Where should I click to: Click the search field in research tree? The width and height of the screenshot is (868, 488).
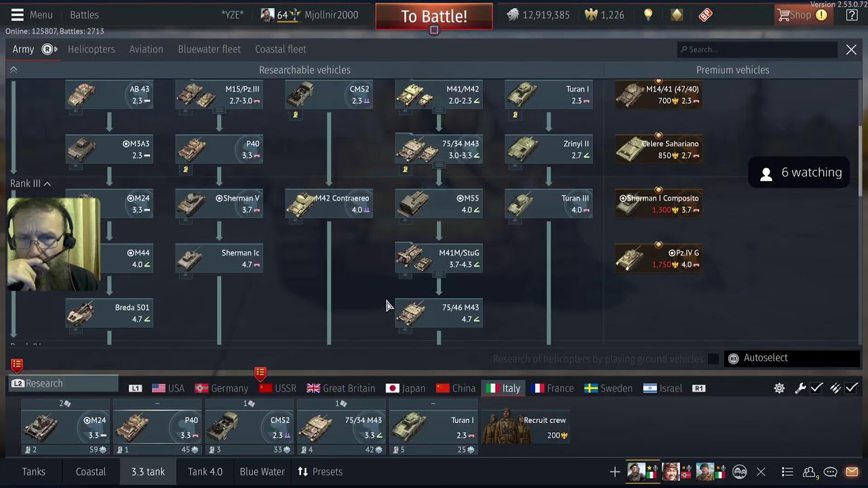[757, 49]
